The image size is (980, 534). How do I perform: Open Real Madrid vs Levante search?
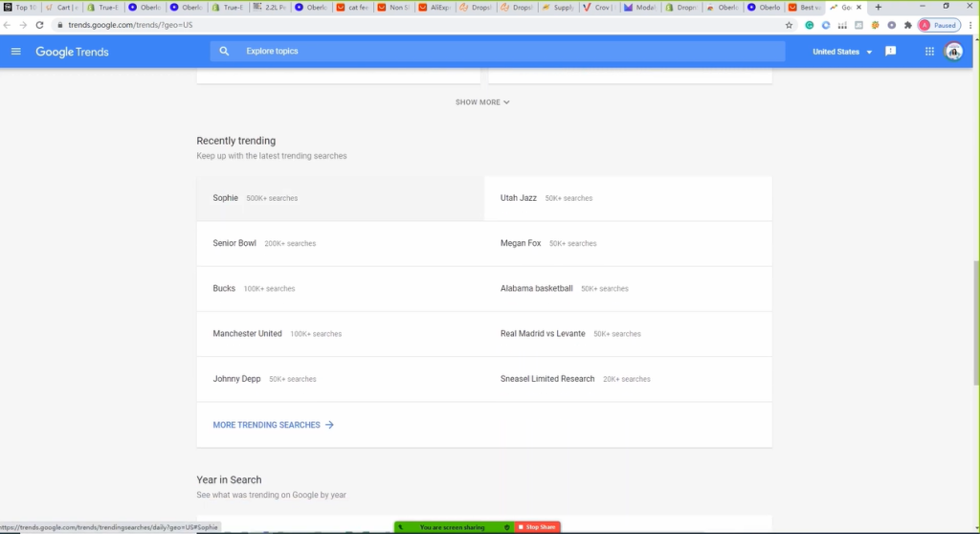[x=628, y=333]
